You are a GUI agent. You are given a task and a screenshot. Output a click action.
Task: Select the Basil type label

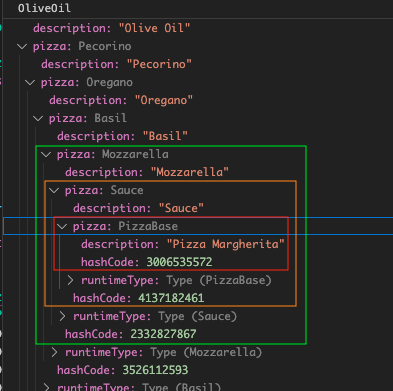(x=110, y=118)
